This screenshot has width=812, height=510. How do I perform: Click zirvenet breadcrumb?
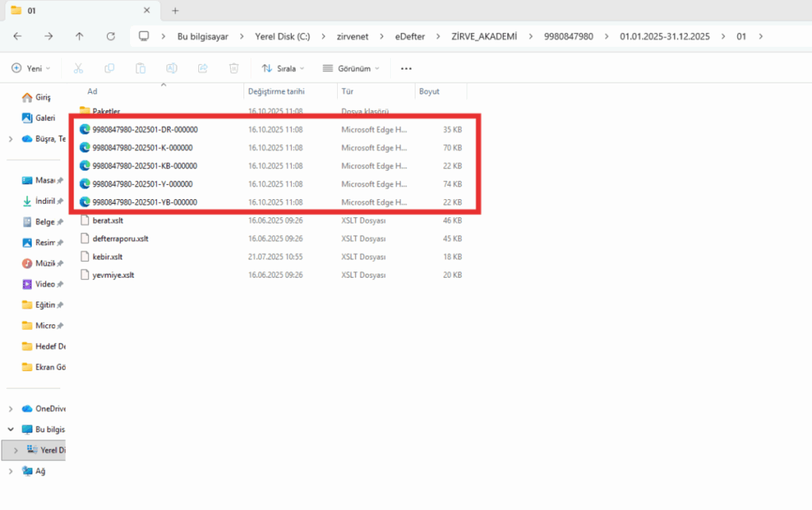pos(352,36)
